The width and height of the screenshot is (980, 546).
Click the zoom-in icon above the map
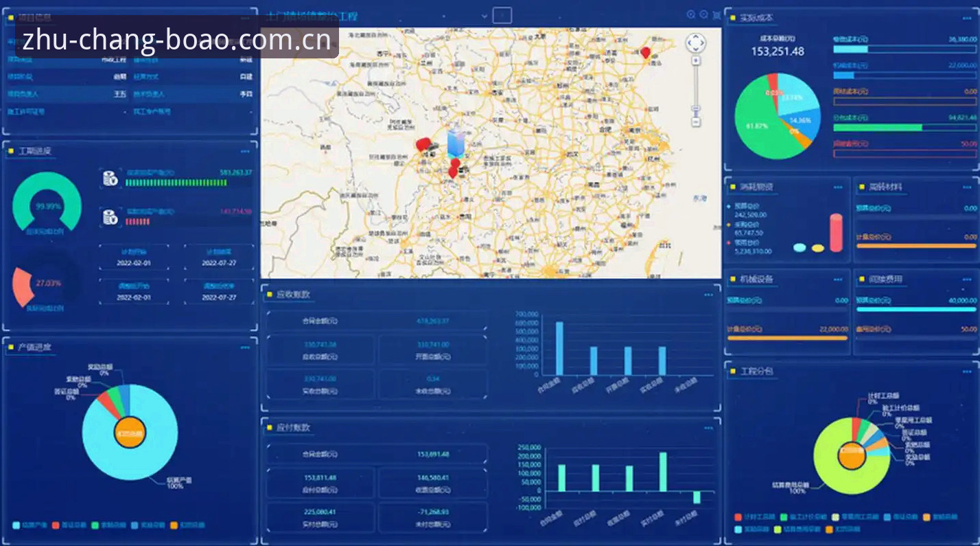(x=691, y=14)
